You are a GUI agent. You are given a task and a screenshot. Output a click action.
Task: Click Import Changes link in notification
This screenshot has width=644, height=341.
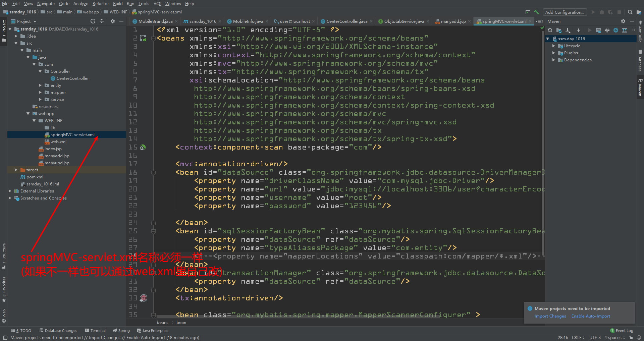550,316
